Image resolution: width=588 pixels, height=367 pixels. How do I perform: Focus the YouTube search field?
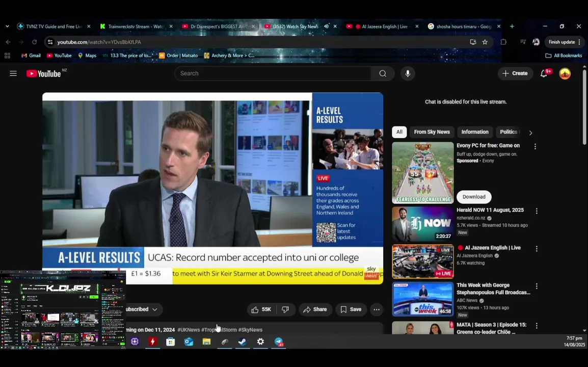coord(273,73)
